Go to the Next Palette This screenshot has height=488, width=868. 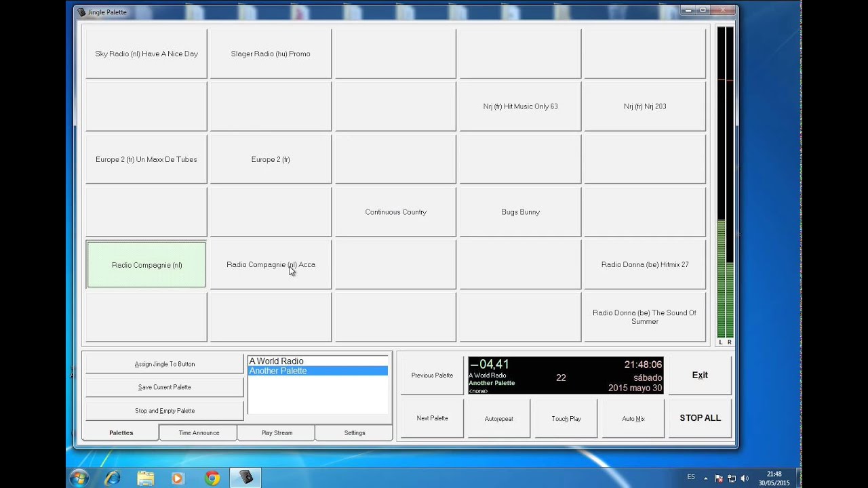coord(432,418)
